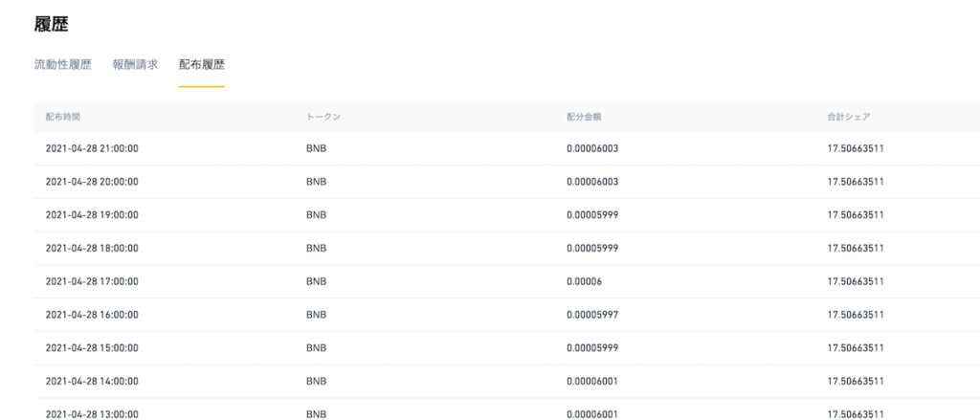The image size is (980, 420).
Task: Click BNB in the 14:00:00 row
Action: (316, 381)
